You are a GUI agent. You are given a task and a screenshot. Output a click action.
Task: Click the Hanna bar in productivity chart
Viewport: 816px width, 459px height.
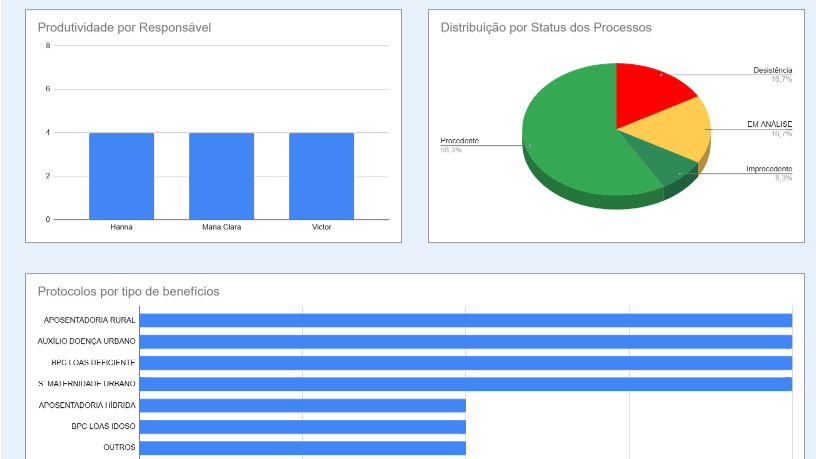tap(121, 176)
